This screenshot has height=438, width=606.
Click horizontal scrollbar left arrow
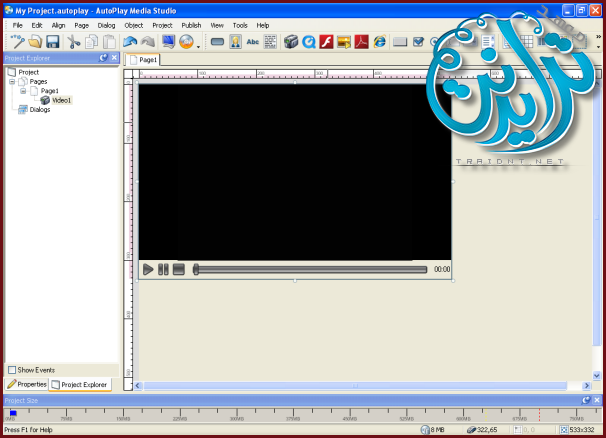(138, 385)
